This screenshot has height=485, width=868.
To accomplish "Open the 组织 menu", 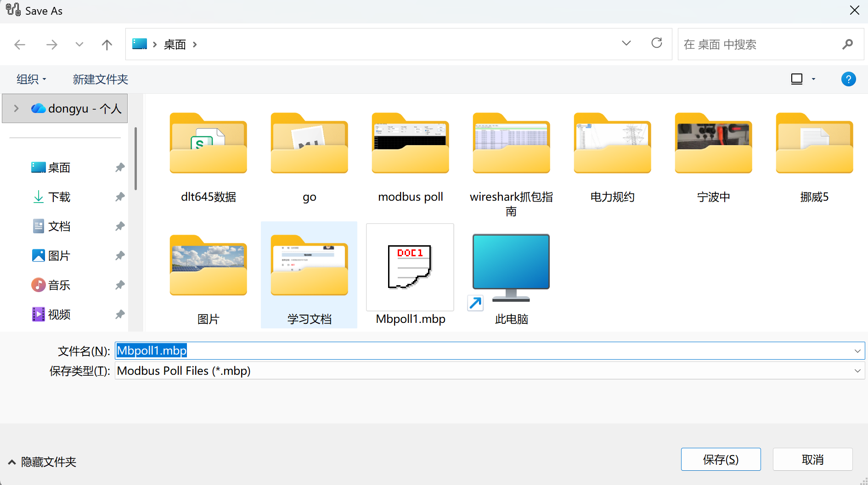I will tap(31, 79).
